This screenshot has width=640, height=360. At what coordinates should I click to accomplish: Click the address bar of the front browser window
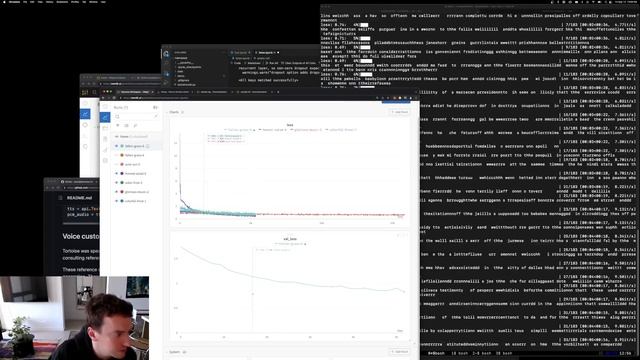(x=245, y=98)
